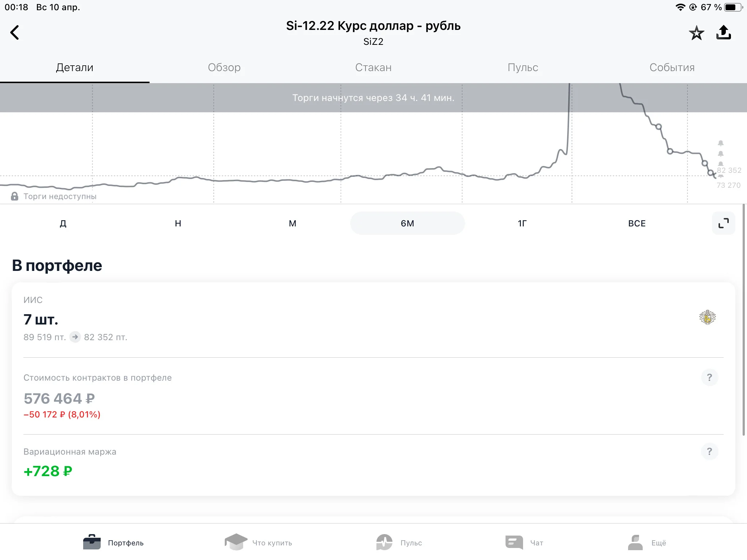Open the События tab
This screenshot has width=747, height=560.
[x=672, y=67]
